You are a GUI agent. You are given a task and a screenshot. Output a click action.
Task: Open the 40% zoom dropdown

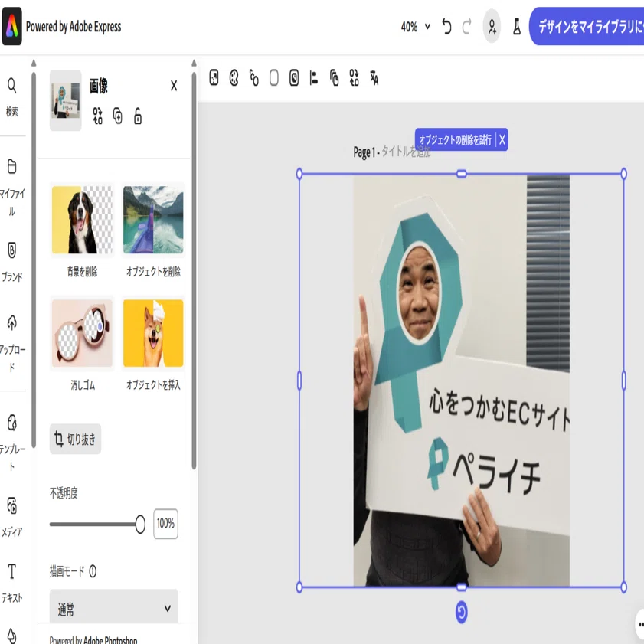(416, 27)
